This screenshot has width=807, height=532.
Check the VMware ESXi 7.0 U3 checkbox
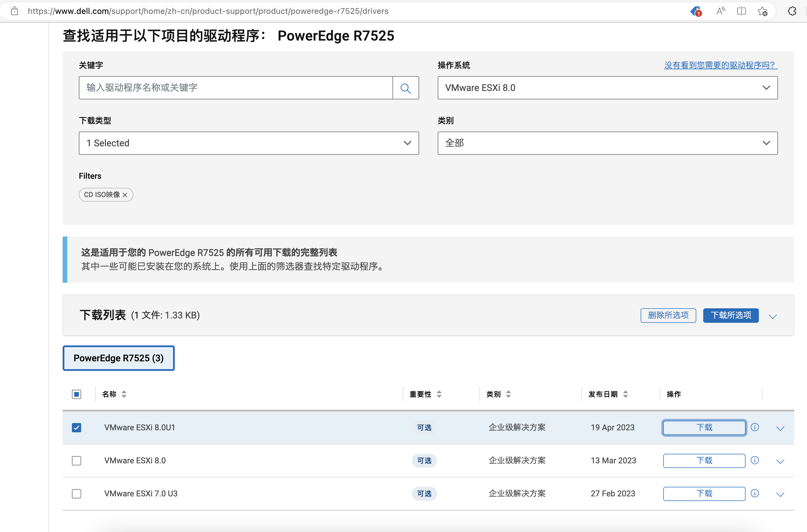77,493
